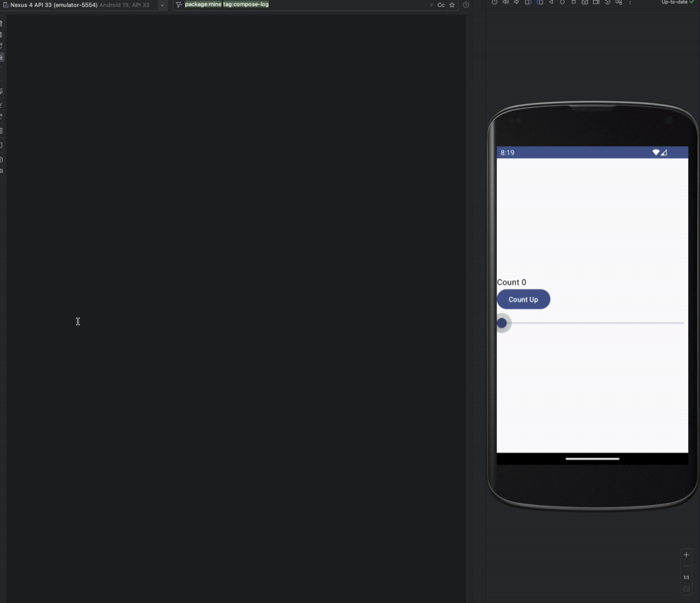Toggle soft-wrap in the Logcat sidebar
This screenshot has height=603, width=700.
coord(1,92)
